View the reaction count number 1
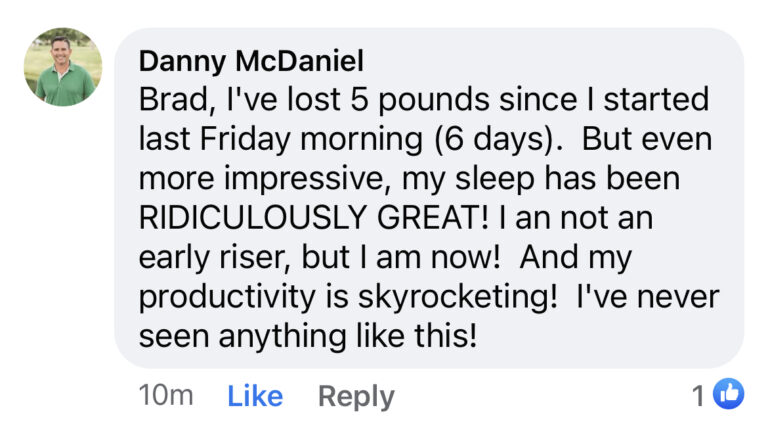The image size is (768, 435). click(699, 395)
